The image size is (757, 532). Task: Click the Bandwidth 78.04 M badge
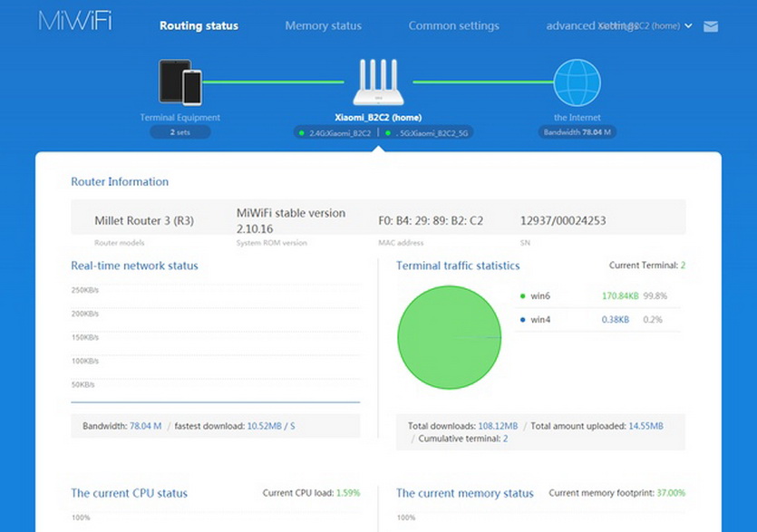coord(577,132)
